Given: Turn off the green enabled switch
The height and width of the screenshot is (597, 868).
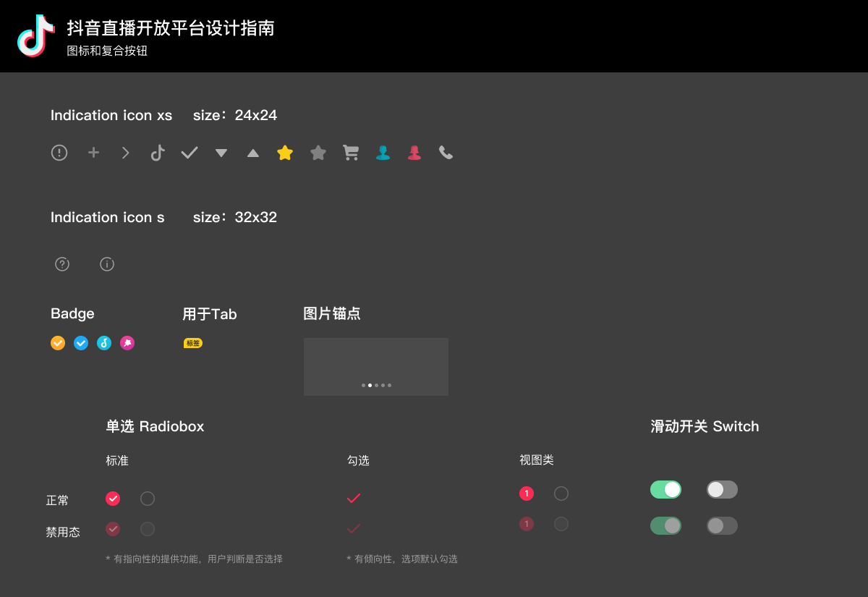Looking at the screenshot, I should pos(665,490).
